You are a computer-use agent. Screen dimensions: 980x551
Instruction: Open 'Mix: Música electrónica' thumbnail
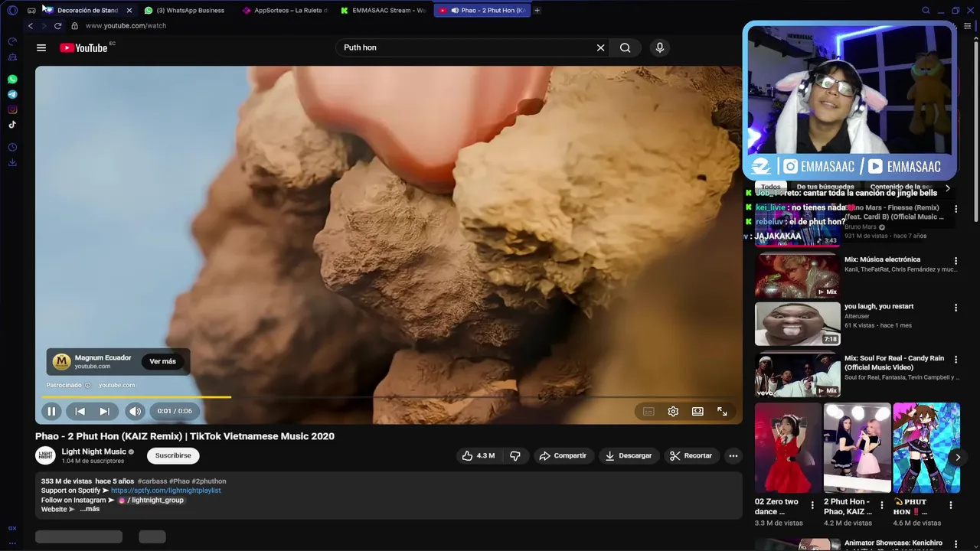coord(797,275)
